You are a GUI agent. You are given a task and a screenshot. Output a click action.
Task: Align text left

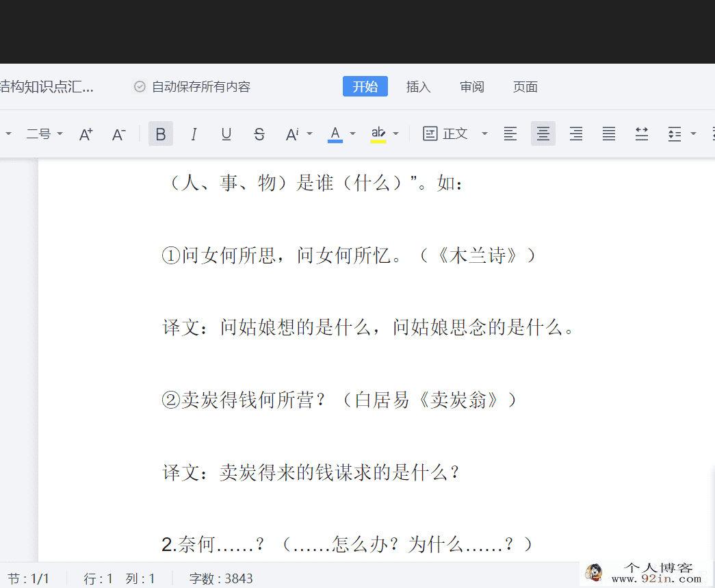[x=510, y=133]
